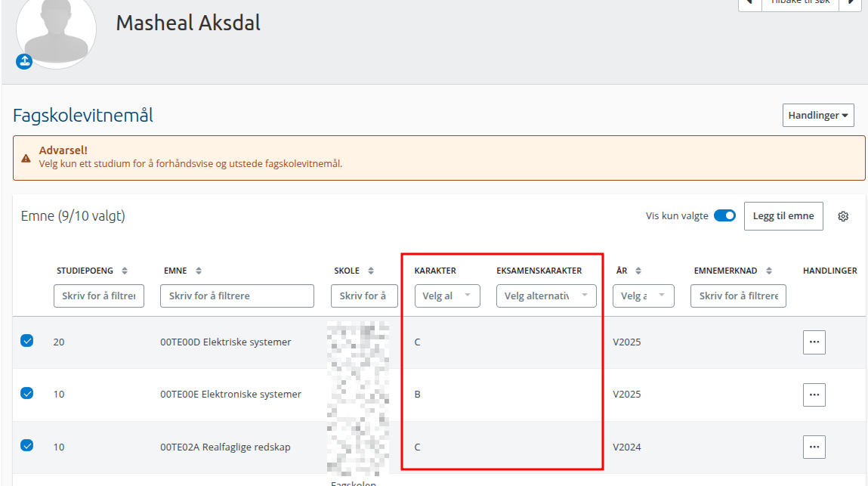Sort by Skole column
Viewport: 868px width, 486px height.
pos(371,271)
